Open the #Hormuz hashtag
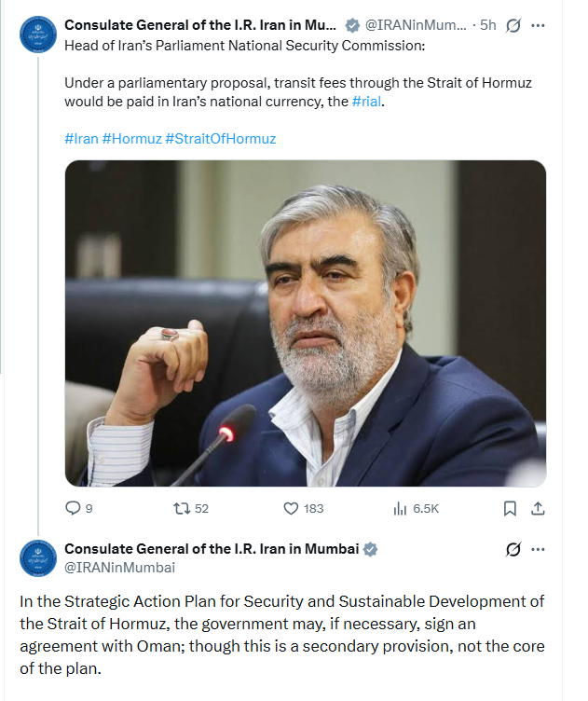This screenshot has width=588, height=701. 130,138
